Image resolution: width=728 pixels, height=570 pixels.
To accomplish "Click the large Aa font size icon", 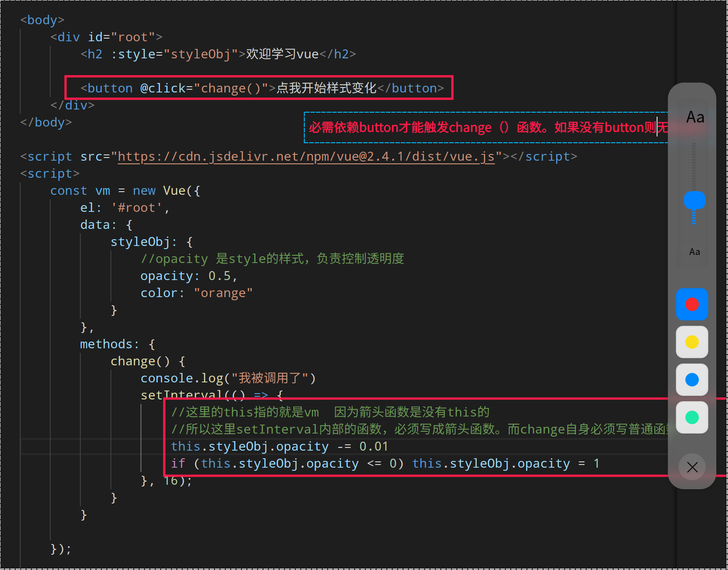I will [695, 117].
